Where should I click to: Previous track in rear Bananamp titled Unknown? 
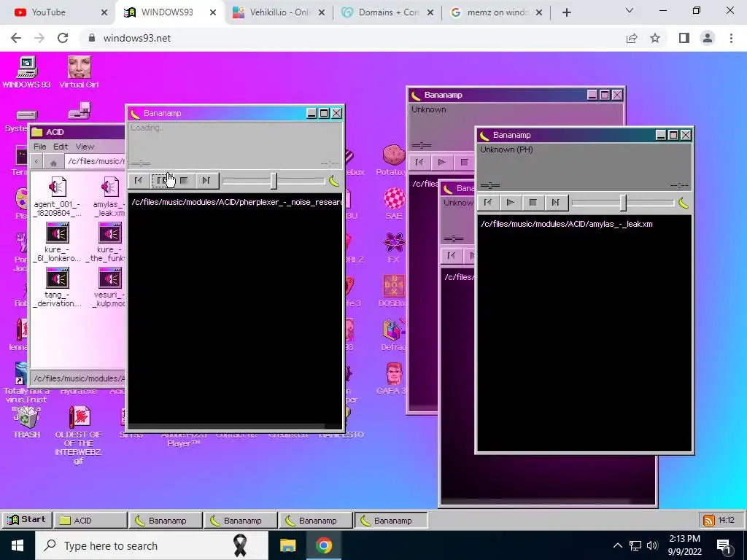(419, 163)
